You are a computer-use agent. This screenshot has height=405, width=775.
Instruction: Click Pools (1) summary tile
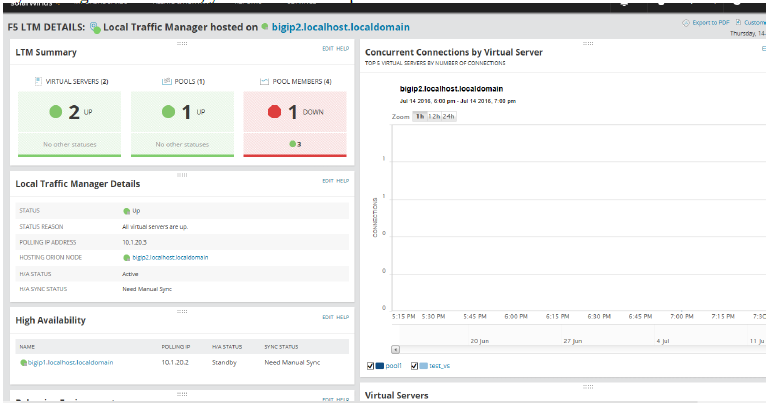coord(182,124)
